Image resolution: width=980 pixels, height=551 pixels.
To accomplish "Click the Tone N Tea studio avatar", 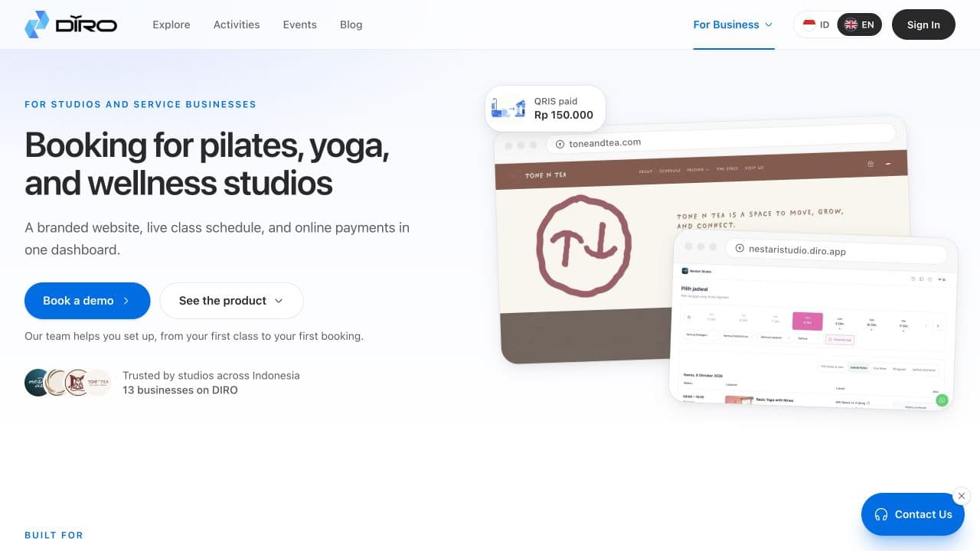I will coord(98,382).
